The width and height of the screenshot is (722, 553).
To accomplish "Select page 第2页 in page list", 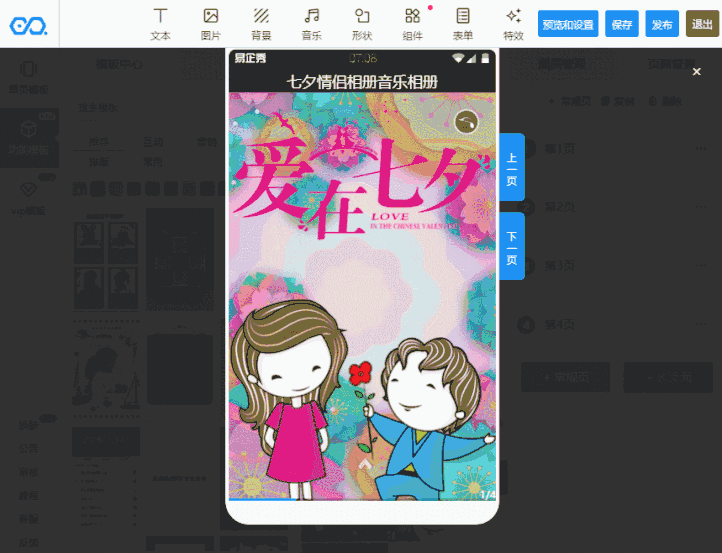I will coord(559,207).
